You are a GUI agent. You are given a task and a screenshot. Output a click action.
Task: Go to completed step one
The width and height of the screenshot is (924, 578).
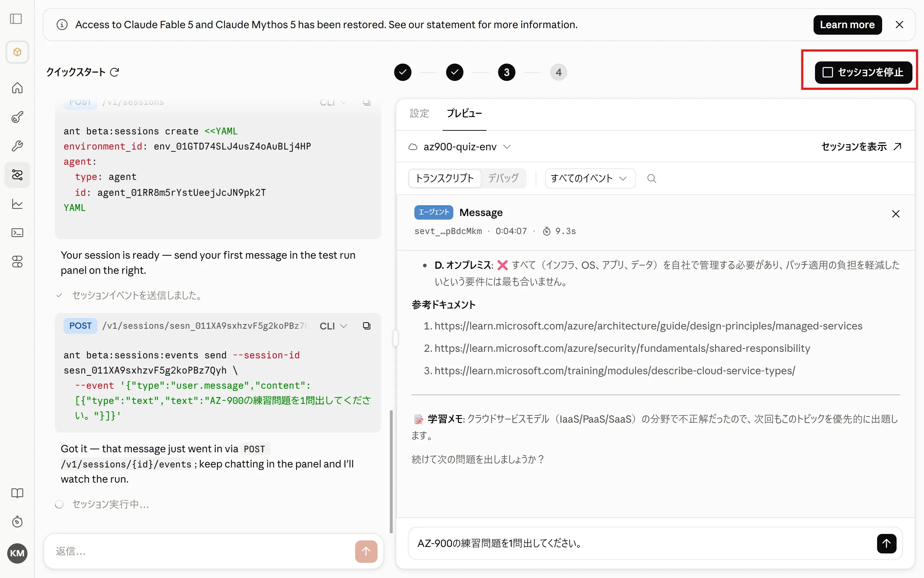tap(402, 72)
